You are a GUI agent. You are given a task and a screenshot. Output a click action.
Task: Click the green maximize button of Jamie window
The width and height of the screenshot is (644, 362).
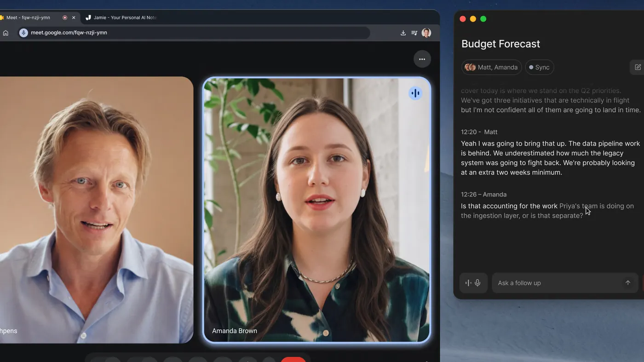pos(483,19)
